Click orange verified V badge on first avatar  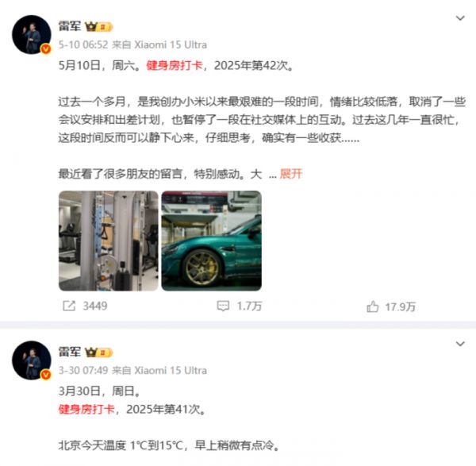(x=46, y=48)
